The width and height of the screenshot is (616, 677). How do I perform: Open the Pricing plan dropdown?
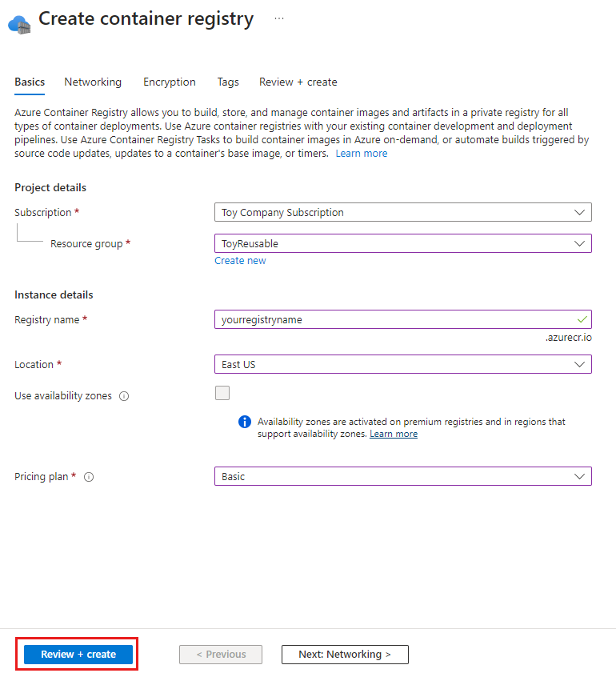(403, 476)
